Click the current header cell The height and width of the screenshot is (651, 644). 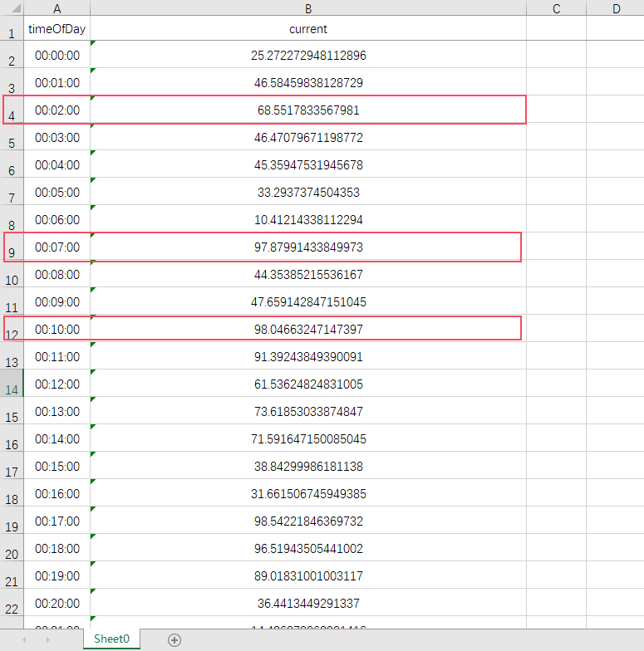[308, 29]
